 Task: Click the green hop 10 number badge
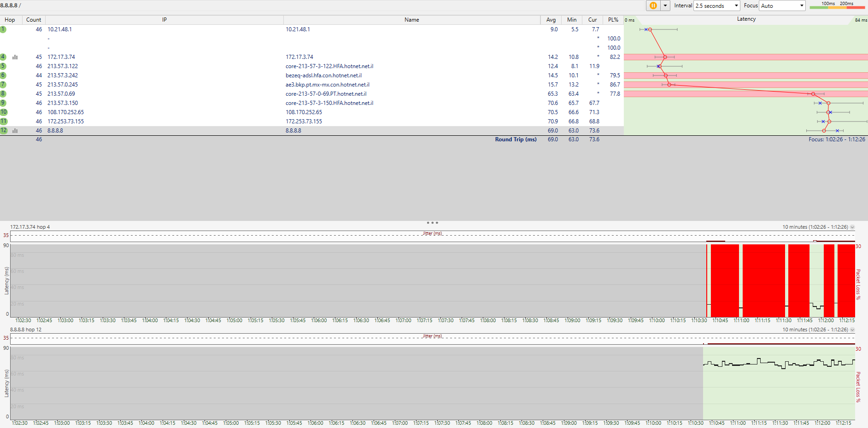pyautogui.click(x=4, y=112)
